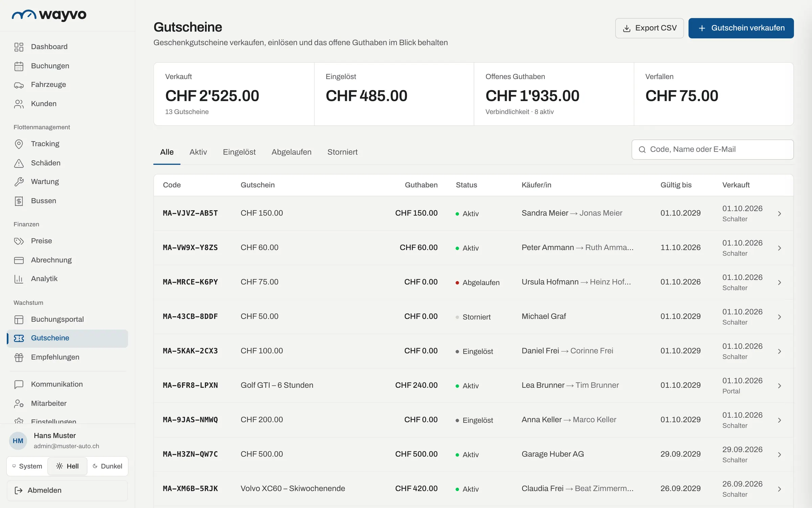Open the Buchungsportal layout icon
This screenshot has width=812, height=508.
[x=19, y=319]
